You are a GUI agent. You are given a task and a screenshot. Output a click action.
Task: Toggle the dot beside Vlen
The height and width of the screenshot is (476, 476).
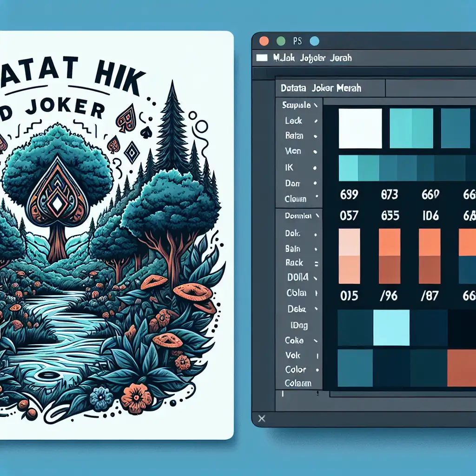point(315,152)
